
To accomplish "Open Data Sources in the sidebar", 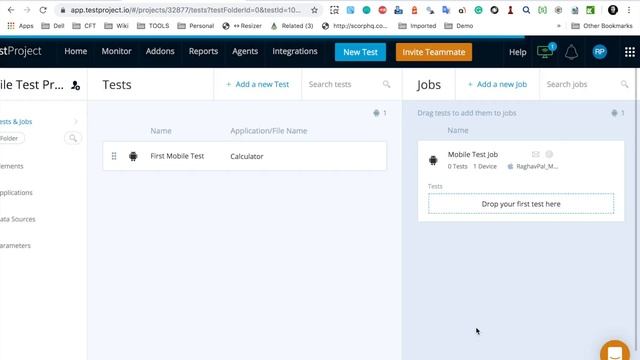I will tap(18, 219).
